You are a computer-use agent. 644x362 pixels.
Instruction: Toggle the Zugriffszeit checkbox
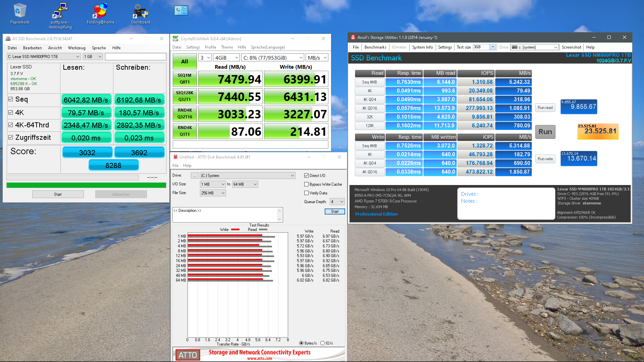(x=10, y=137)
